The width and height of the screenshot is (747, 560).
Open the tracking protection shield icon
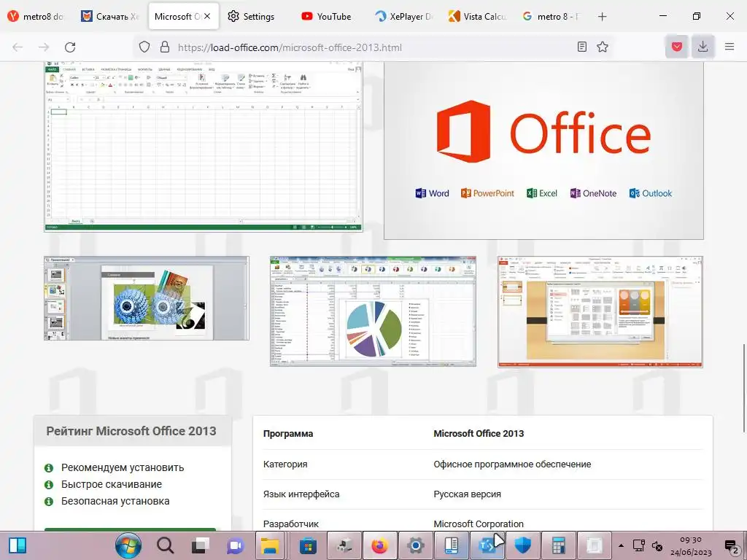pyautogui.click(x=144, y=47)
